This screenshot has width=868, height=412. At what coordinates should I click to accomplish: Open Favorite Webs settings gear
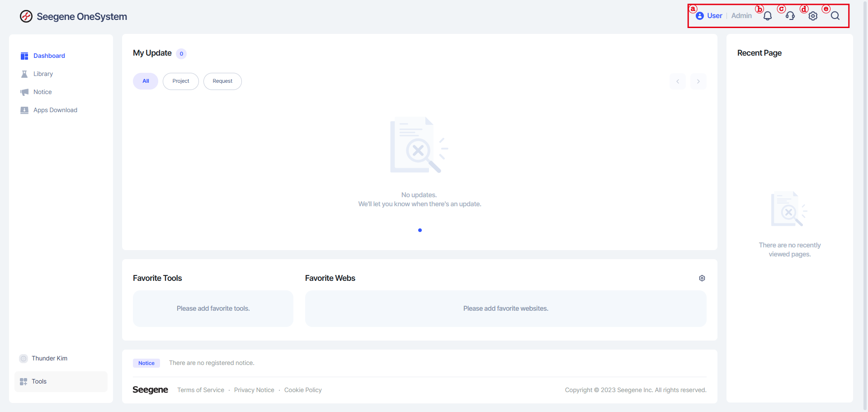(702, 278)
